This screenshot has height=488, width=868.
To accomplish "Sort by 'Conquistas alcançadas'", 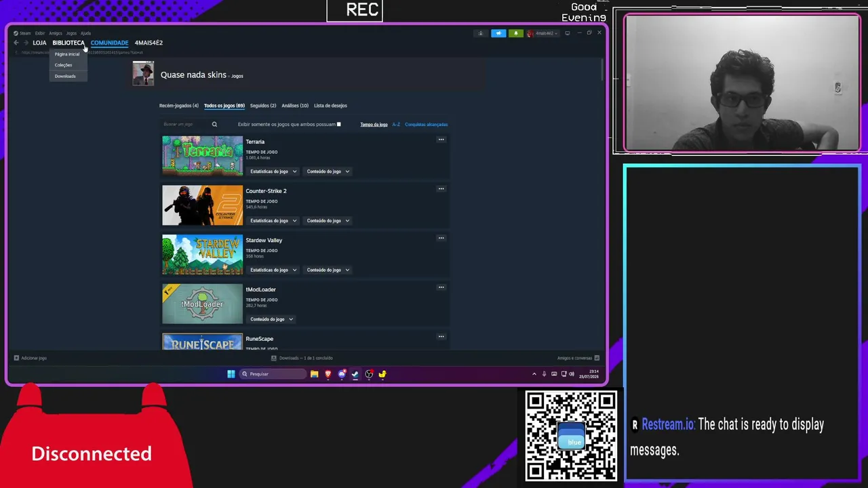I will coord(427,125).
